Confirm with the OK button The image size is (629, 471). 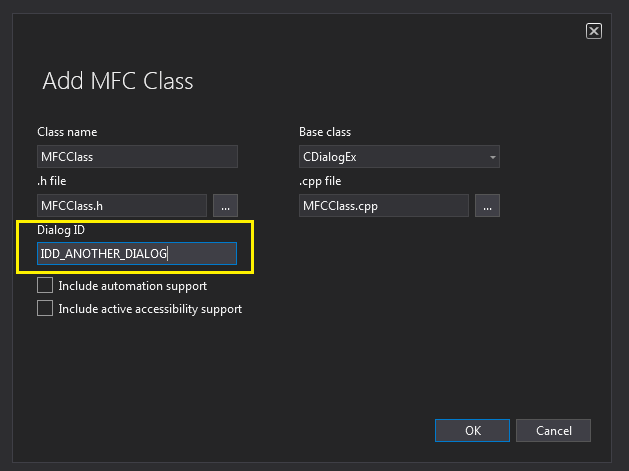[473, 430]
